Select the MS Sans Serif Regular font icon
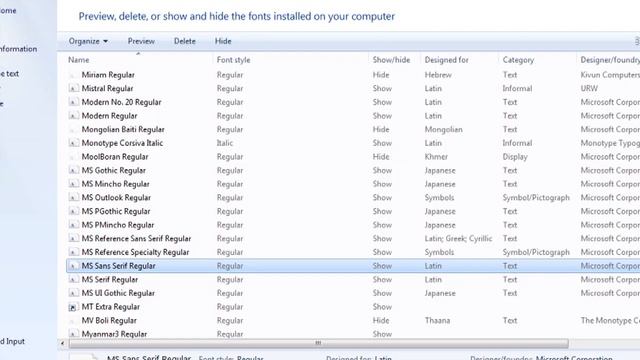This screenshot has width=640, height=360. pyautogui.click(x=73, y=266)
